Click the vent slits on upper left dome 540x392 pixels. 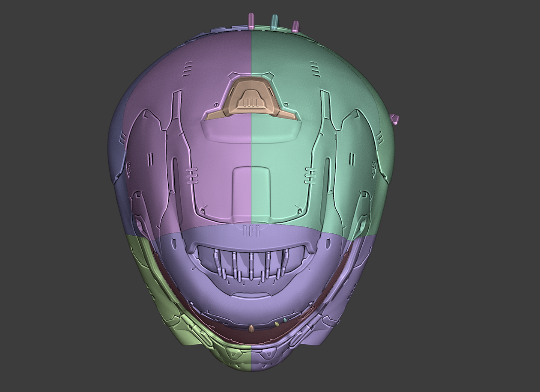click(188, 69)
